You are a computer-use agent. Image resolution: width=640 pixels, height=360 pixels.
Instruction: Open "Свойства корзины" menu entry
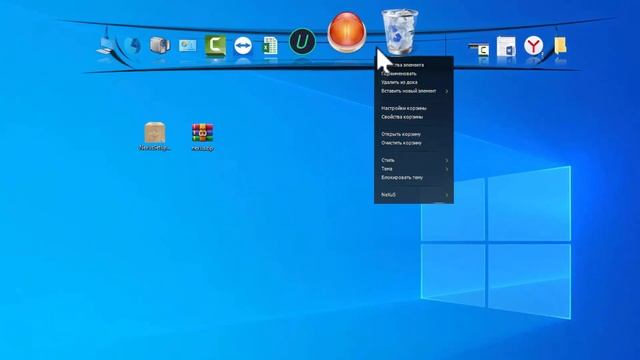coord(414,117)
